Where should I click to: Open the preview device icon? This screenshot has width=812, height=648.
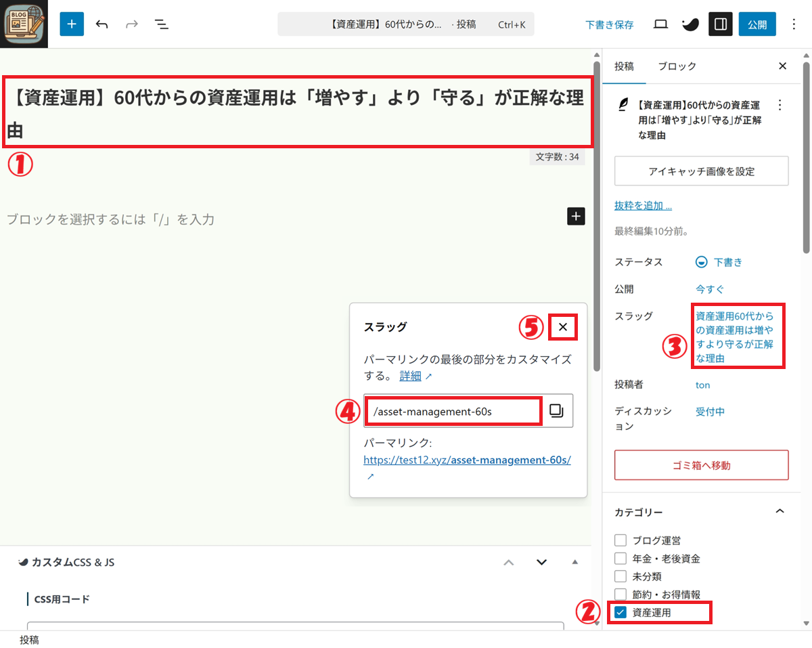660,24
